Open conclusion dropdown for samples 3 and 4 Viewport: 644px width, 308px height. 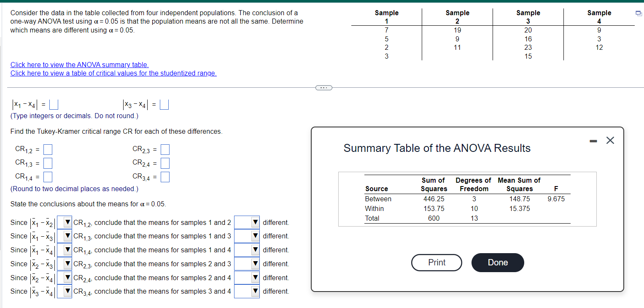point(247,292)
